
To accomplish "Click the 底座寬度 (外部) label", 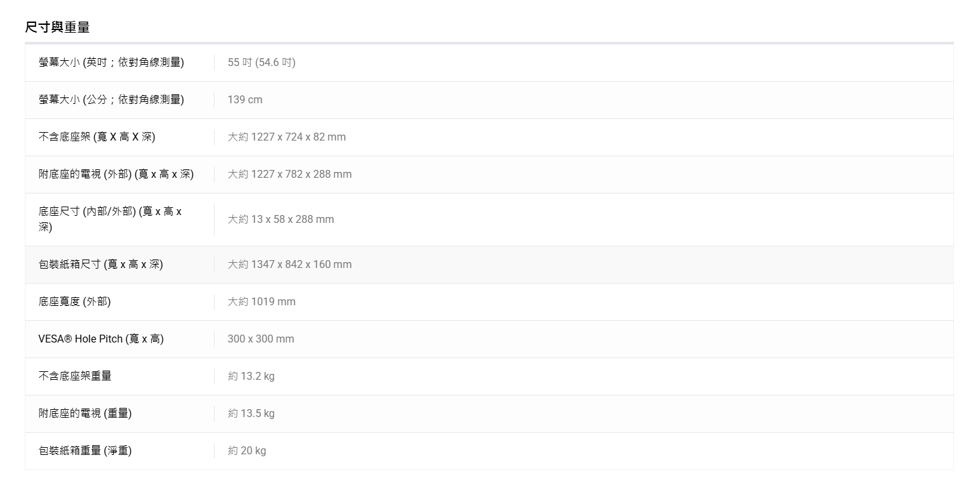I will (x=75, y=301).
